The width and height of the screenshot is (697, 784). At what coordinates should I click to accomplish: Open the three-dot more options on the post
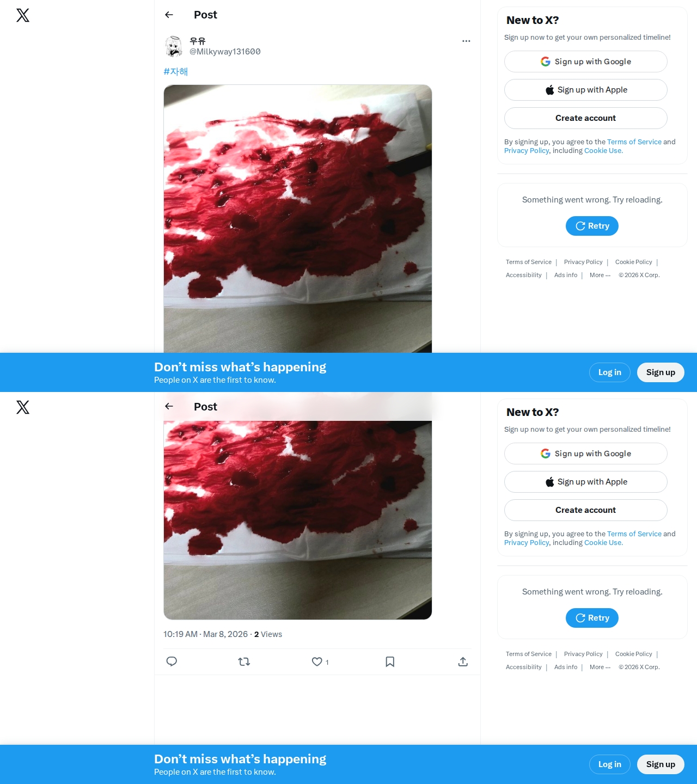coord(466,41)
